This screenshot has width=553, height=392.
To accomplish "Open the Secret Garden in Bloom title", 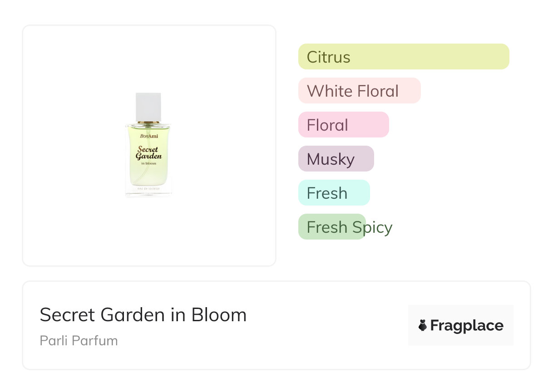I will click(143, 315).
